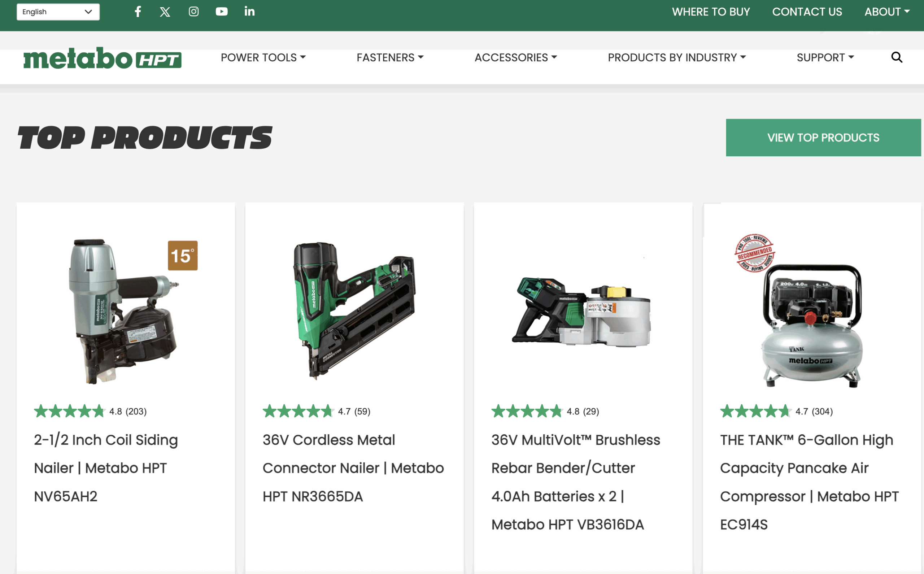Open the YouTube social icon
Viewport: 924px width, 574px height.
coord(222,12)
